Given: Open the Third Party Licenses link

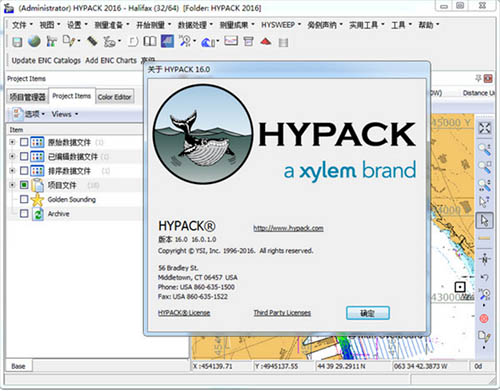Looking at the screenshot, I should point(282,313).
